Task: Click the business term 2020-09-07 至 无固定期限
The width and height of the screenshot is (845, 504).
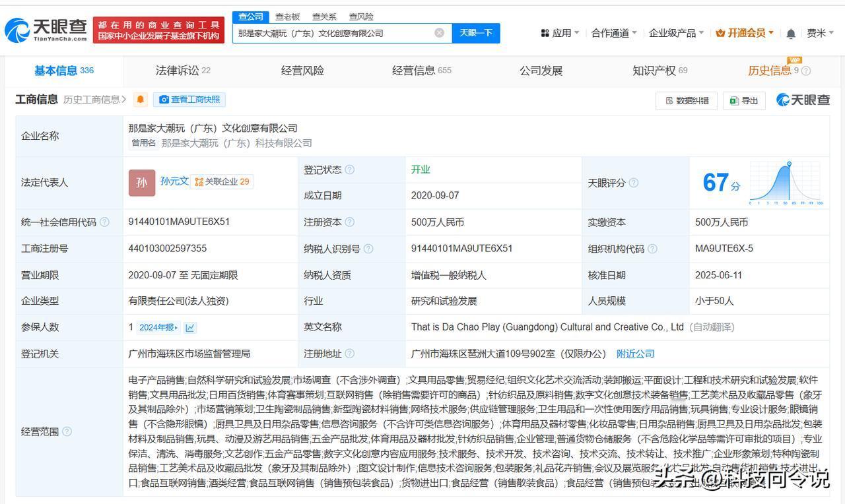Action: (x=183, y=275)
